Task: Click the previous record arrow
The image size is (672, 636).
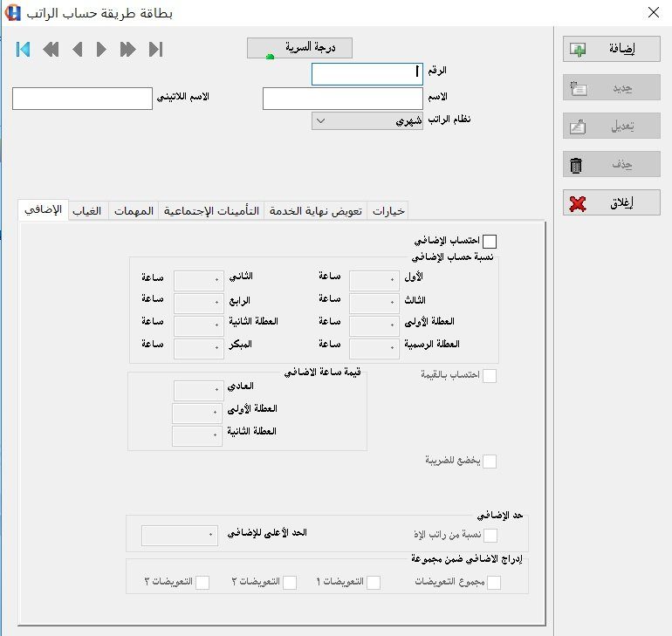Action: tap(77, 50)
